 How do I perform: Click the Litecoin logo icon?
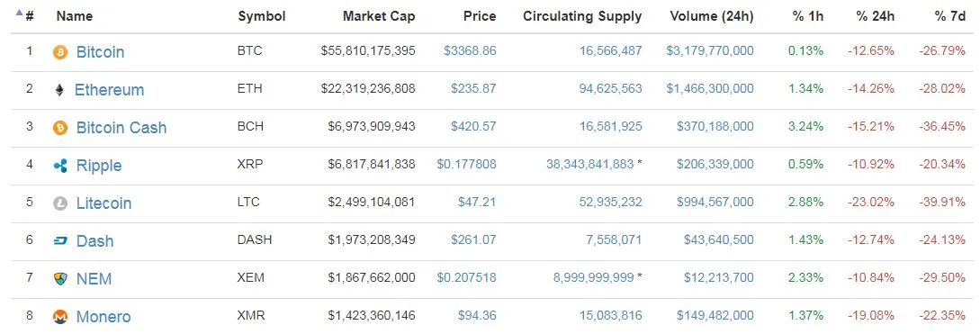(x=60, y=203)
